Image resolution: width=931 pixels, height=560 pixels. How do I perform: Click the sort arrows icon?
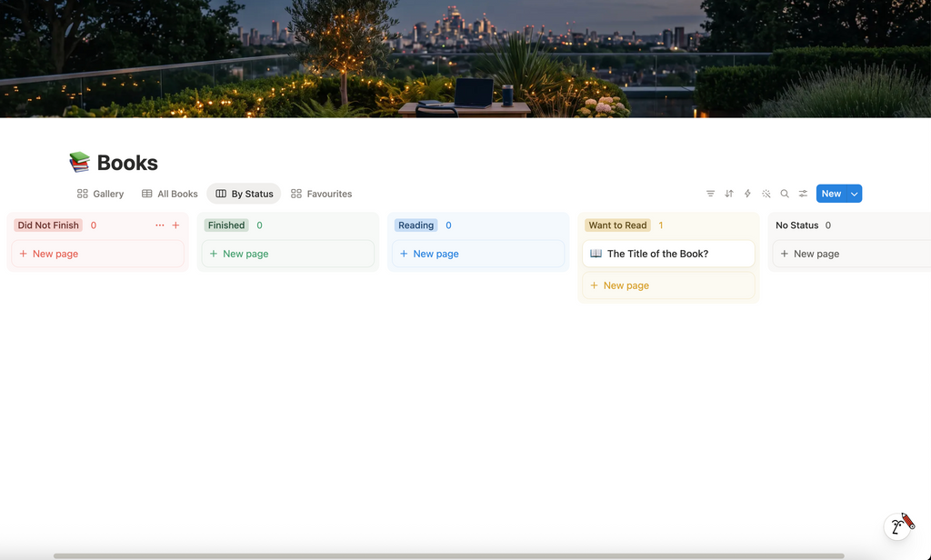[x=729, y=194]
